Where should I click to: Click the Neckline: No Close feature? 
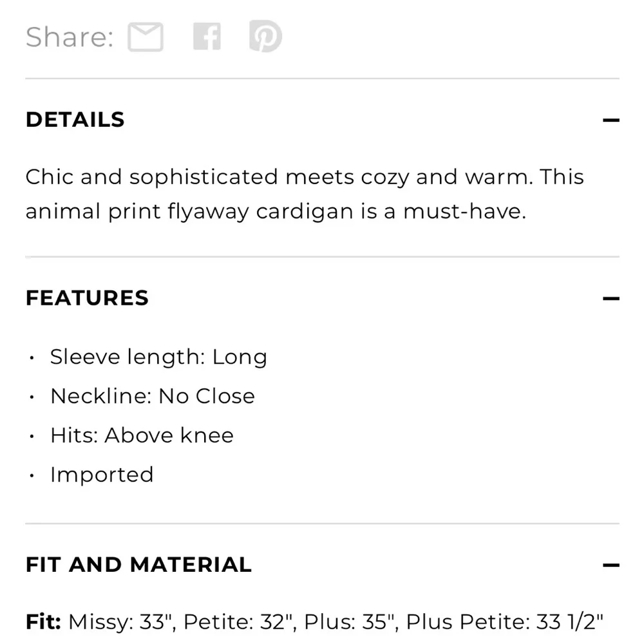(x=152, y=396)
